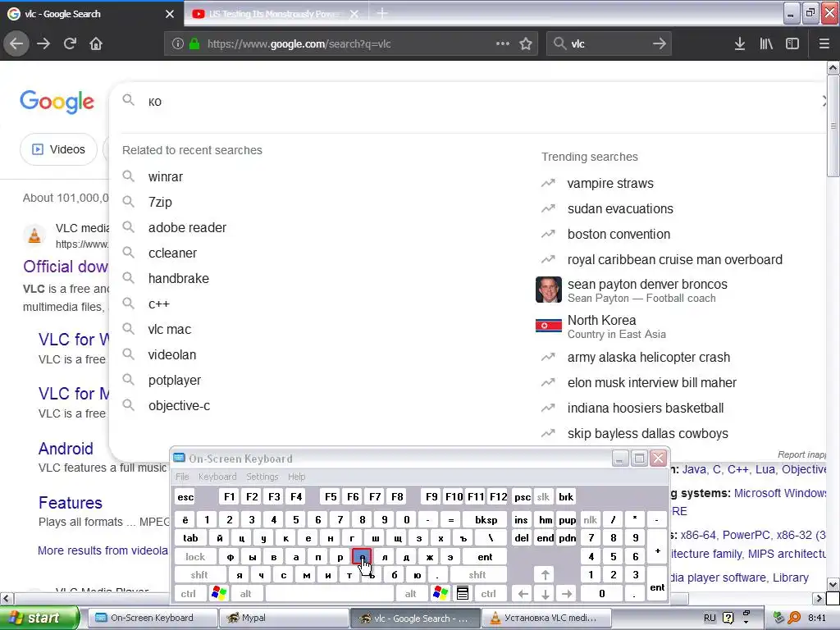Viewport: 840px width, 630px height.
Task: Go to the browser home page
Action: coord(96,44)
